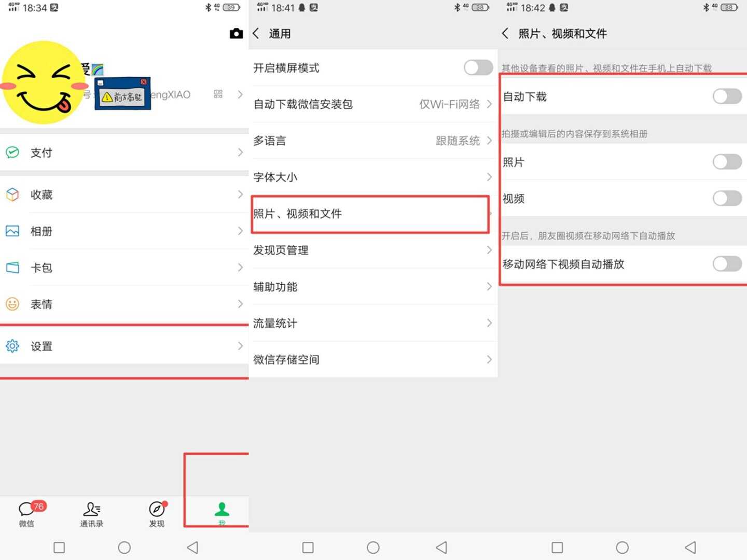Open the profile QR code icon
Image resolution: width=747 pixels, height=560 pixels.
pos(218,94)
